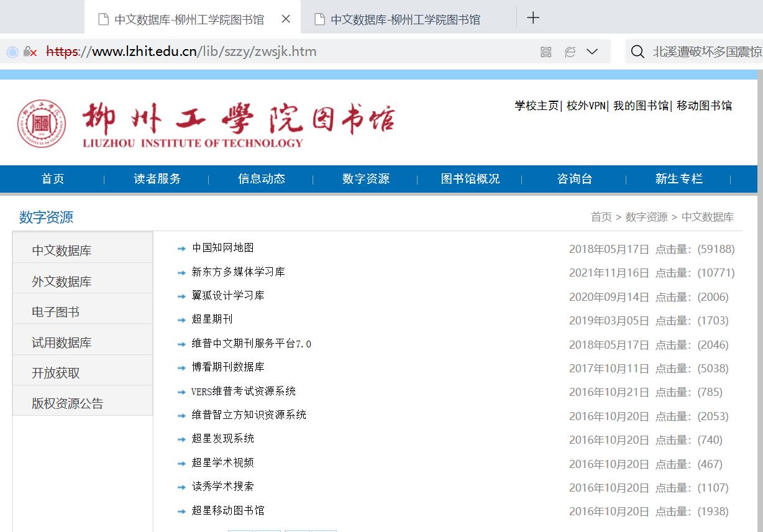
Task: Click 首页 in the breadcrumb trail
Action: (x=601, y=217)
